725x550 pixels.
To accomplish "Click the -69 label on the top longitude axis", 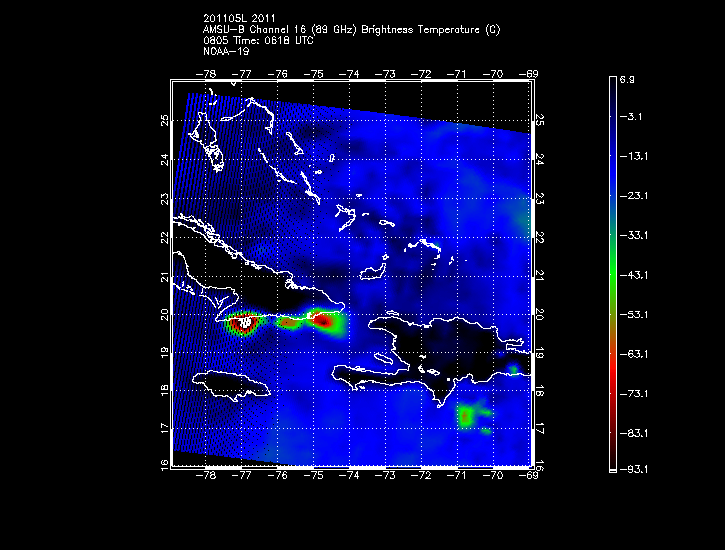I will 528,74.
